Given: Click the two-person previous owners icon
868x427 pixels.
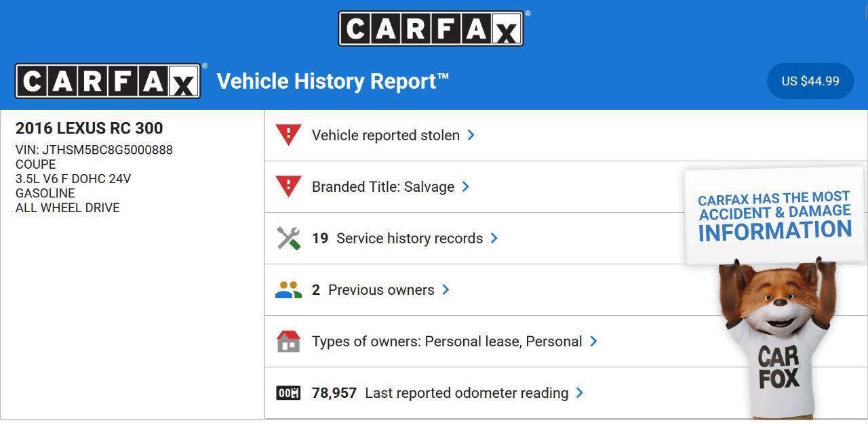Looking at the screenshot, I should [288, 290].
